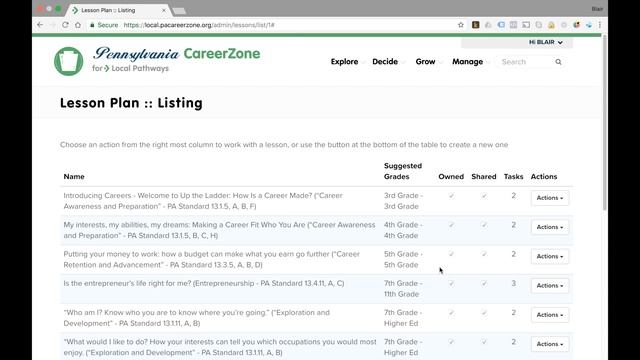Toggle Shared check for entrepreneur's life lesson
The image size is (640, 360).
pyautogui.click(x=484, y=283)
